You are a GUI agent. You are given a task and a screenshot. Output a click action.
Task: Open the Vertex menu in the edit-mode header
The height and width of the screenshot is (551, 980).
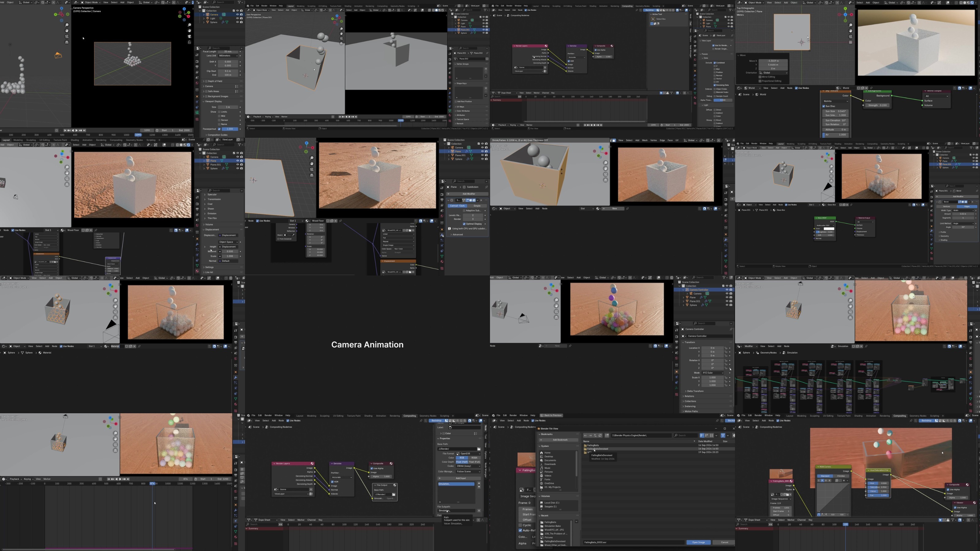(653, 140)
